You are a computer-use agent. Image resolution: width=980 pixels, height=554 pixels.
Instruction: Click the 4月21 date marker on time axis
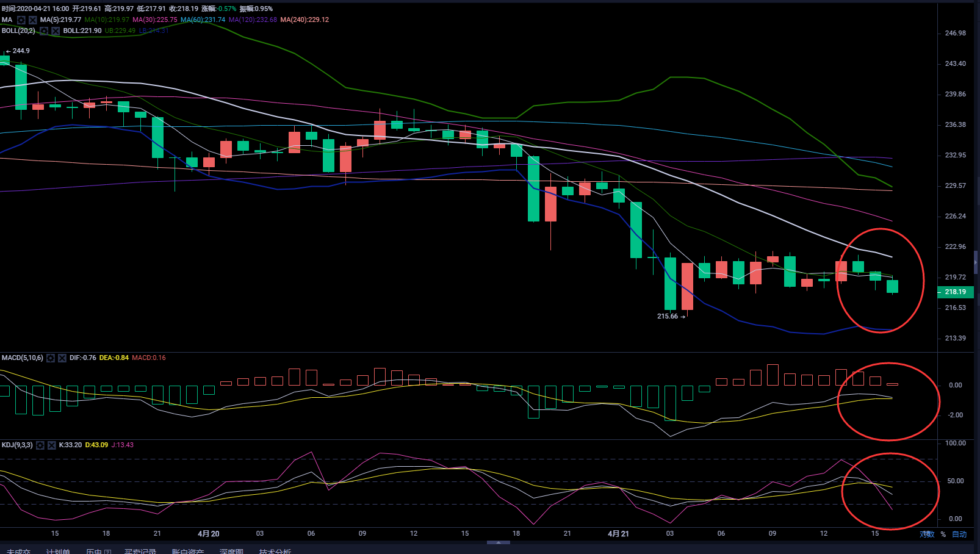click(618, 533)
